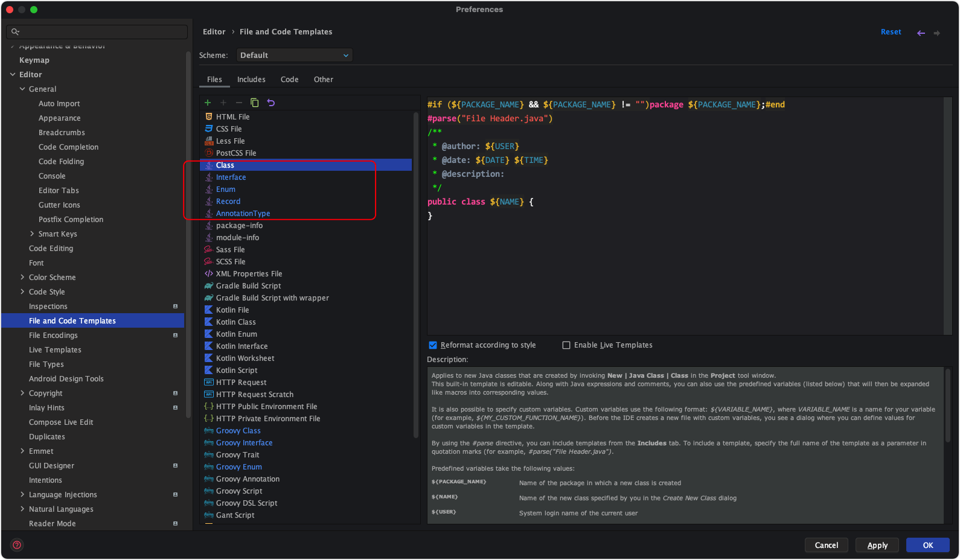Switch to the Files tab
Screen dimensions: 960x560
click(214, 80)
